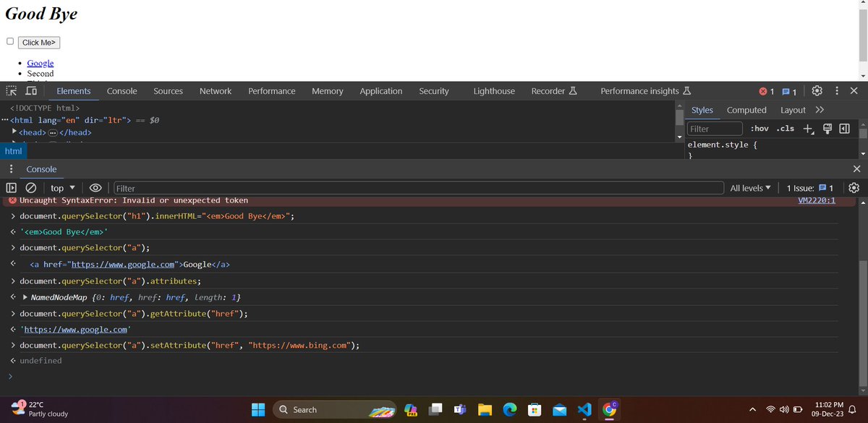
Task: Expand the head element in Elements panel
Action: pos(14,132)
